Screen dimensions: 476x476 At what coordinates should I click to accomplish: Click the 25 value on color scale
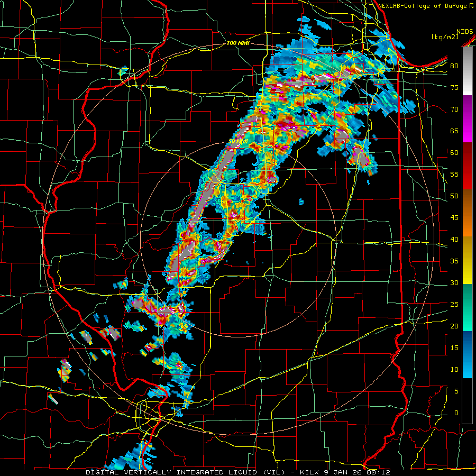(454, 305)
